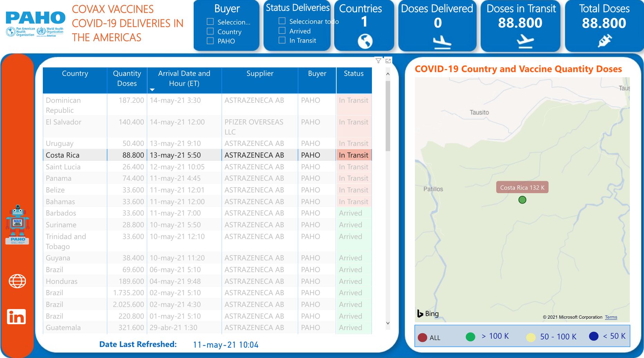The height and width of the screenshot is (358, 644).
Task: Open the LinkedIn icon in sidebar
Action: pyautogui.click(x=17, y=316)
